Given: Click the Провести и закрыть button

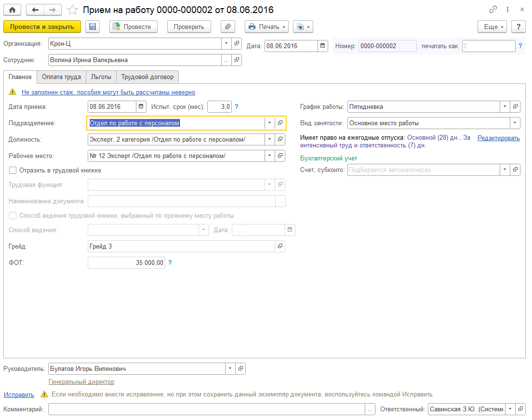Looking at the screenshot, I should pos(42,27).
